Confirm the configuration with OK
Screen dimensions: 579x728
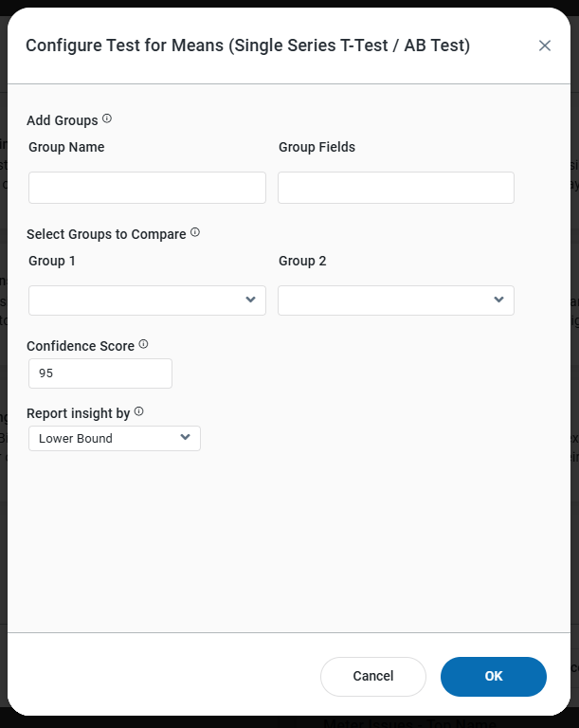pyautogui.click(x=494, y=677)
